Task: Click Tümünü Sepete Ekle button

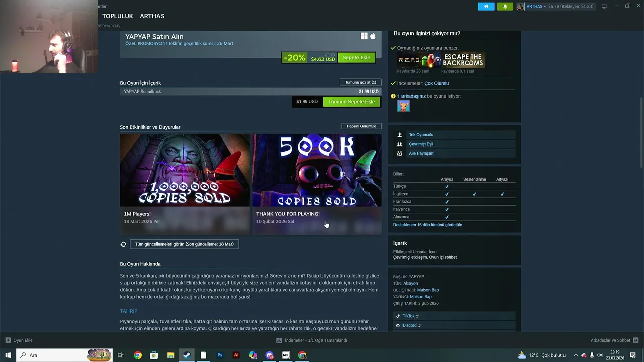Action: pos(352,102)
